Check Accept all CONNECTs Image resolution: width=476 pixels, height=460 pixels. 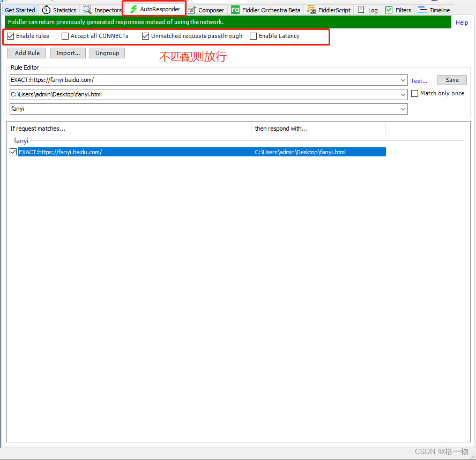[x=65, y=36]
